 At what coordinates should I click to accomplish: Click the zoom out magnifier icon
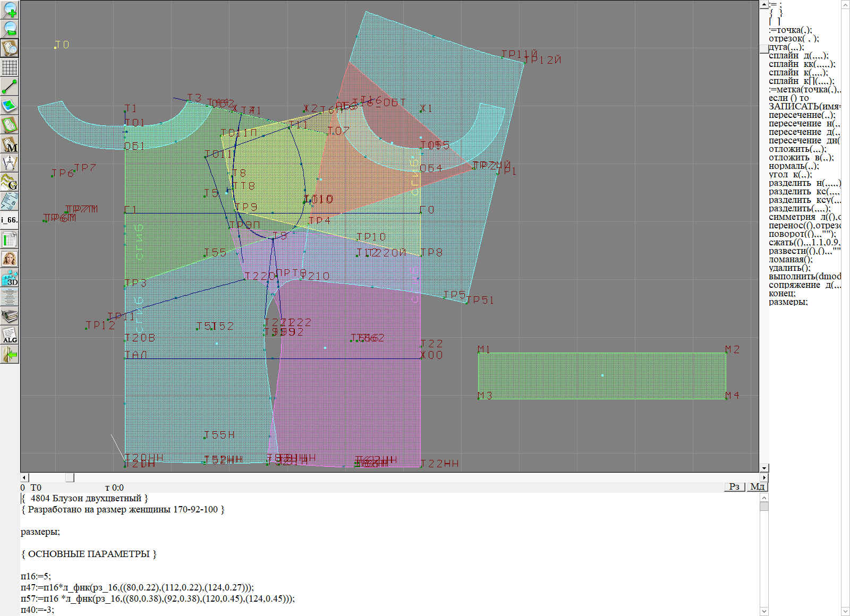[10, 29]
